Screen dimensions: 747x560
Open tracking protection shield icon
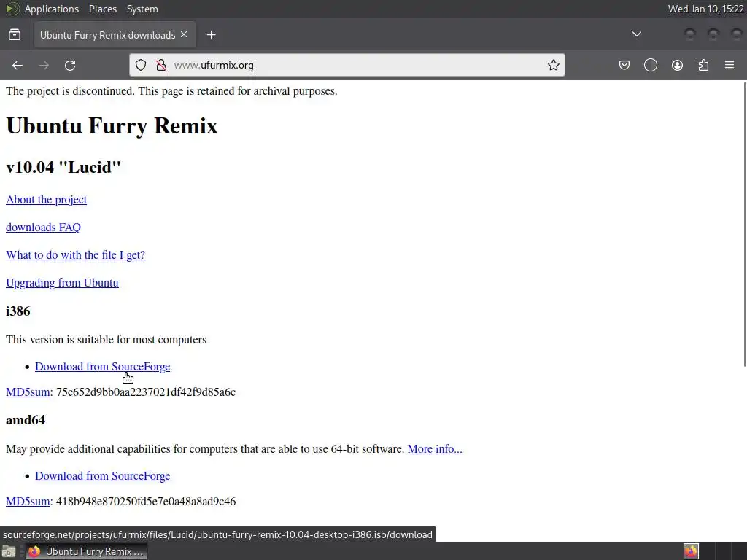(141, 65)
